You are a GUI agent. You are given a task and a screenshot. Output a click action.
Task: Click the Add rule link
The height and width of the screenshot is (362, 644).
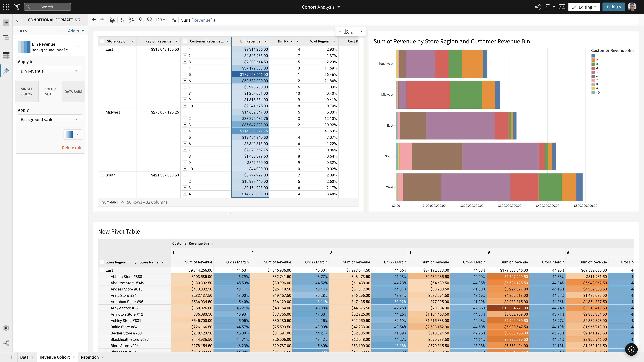click(73, 31)
